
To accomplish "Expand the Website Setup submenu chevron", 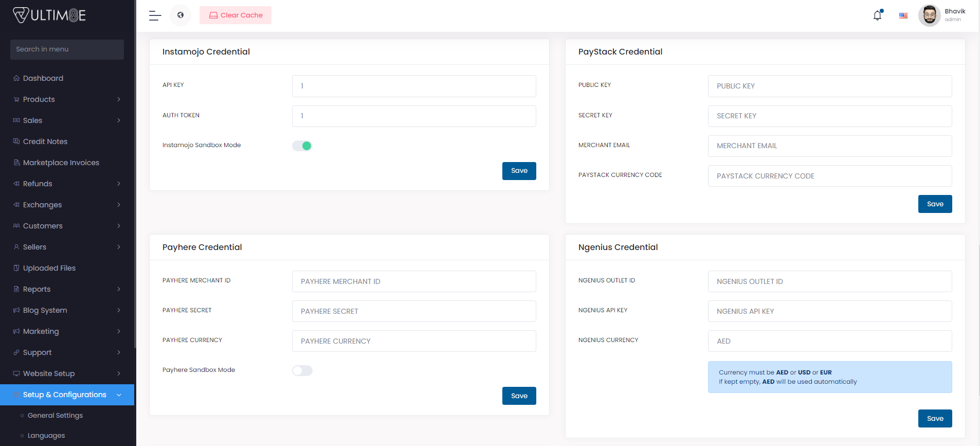I will coord(119,373).
